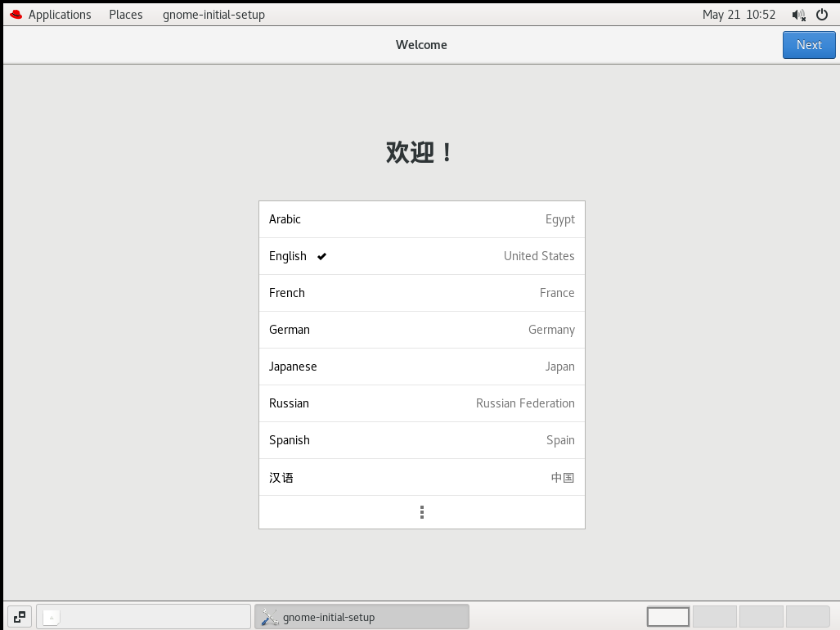This screenshot has width=840, height=630.
Task: Choose French language option
Action: click(421, 293)
